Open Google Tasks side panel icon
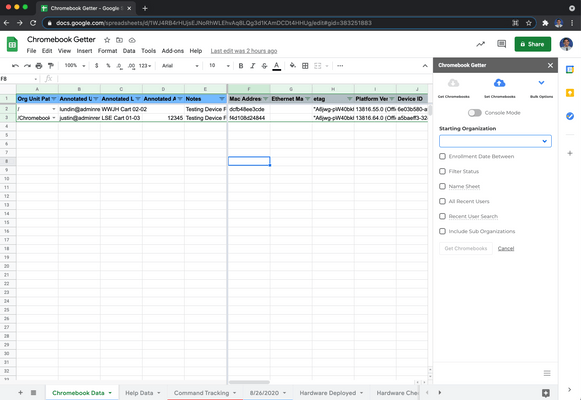 [570, 116]
